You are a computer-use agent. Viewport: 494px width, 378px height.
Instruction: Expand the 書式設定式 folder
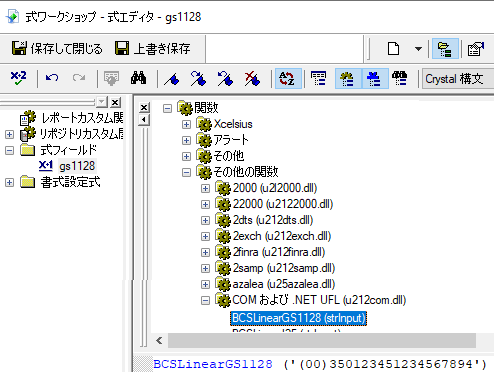pos(9,182)
